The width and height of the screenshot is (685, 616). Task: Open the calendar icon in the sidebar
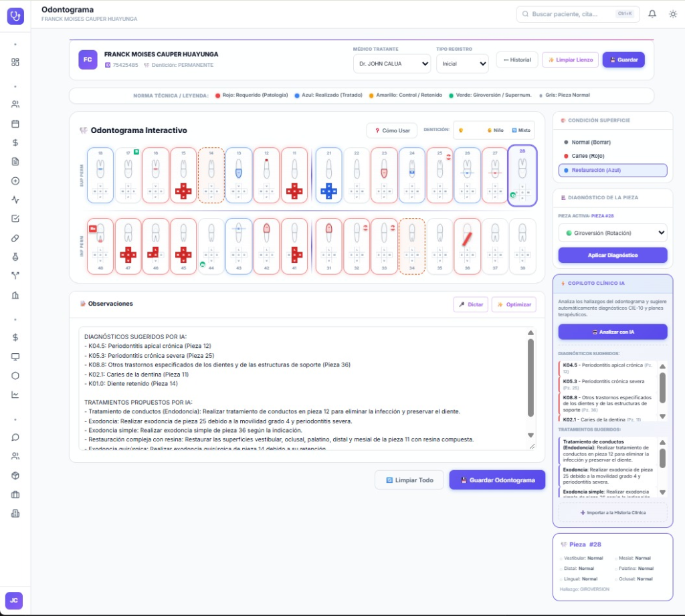15,124
